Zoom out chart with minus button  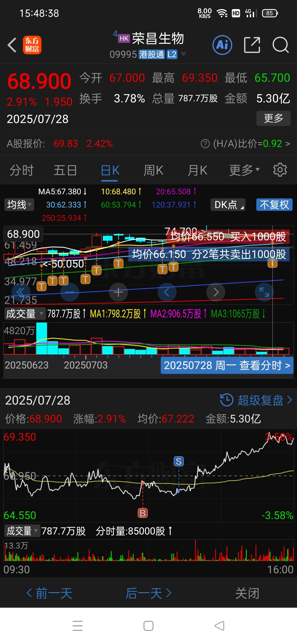(70, 292)
